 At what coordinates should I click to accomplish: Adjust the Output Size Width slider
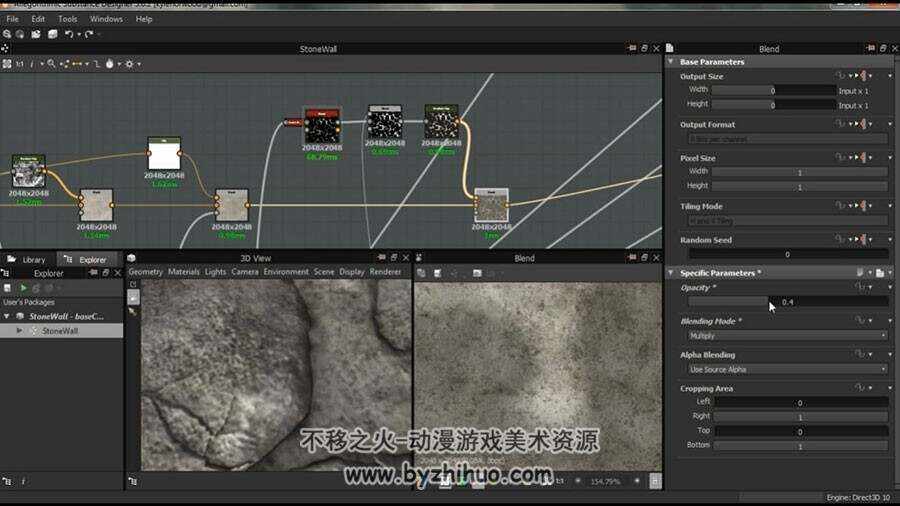[x=773, y=90]
